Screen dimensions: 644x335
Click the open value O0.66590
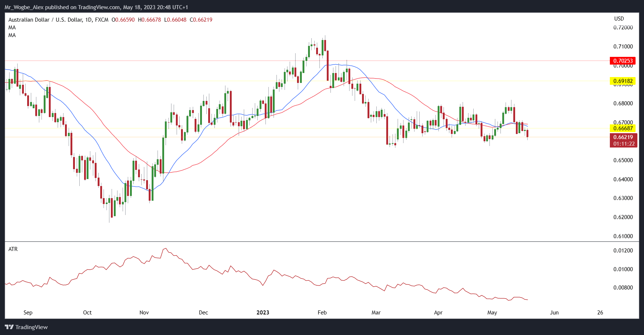coord(123,20)
